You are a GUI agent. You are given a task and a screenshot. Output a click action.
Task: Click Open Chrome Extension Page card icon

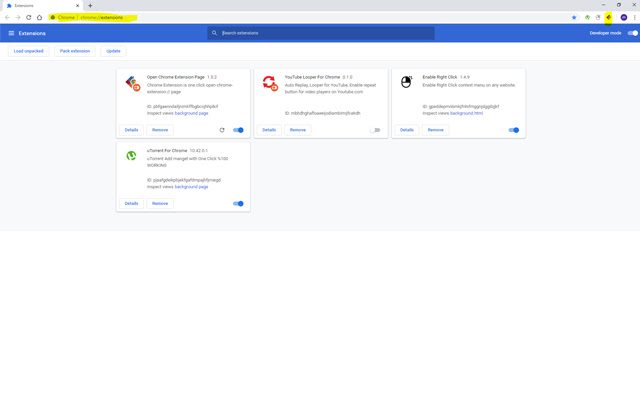(133, 83)
